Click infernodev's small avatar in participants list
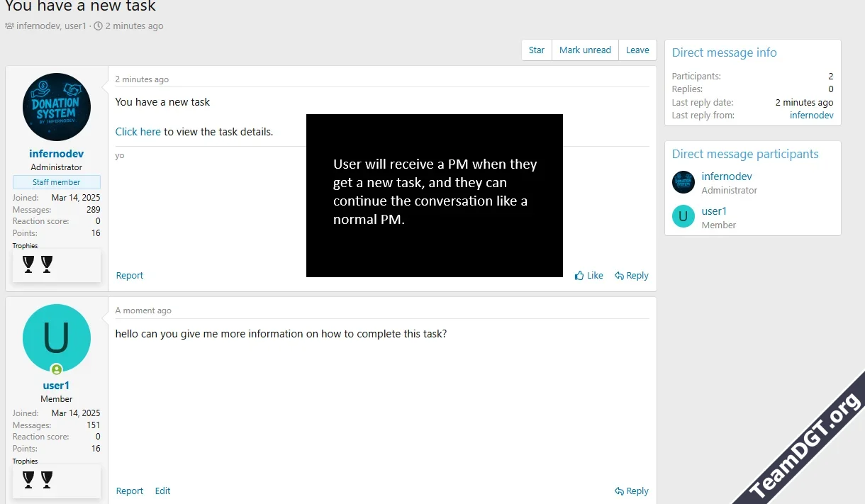Screen dimensions: 865x504 click(683, 182)
